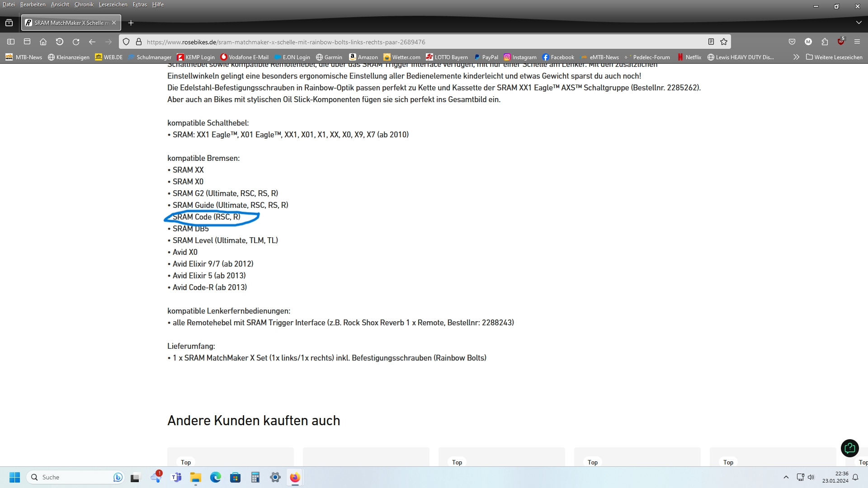Screen dimensions: 868x488
Task: Open Firefox View icon
Action: (9, 23)
